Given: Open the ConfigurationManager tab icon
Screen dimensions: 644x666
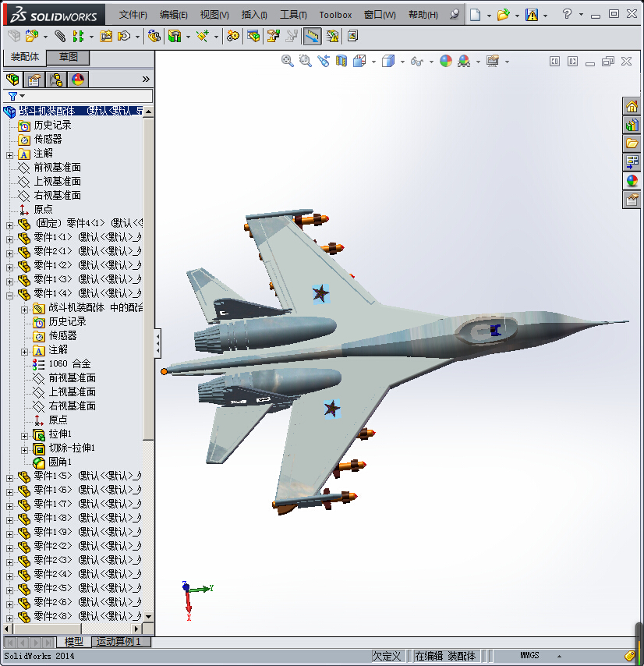Looking at the screenshot, I should tap(55, 80).
